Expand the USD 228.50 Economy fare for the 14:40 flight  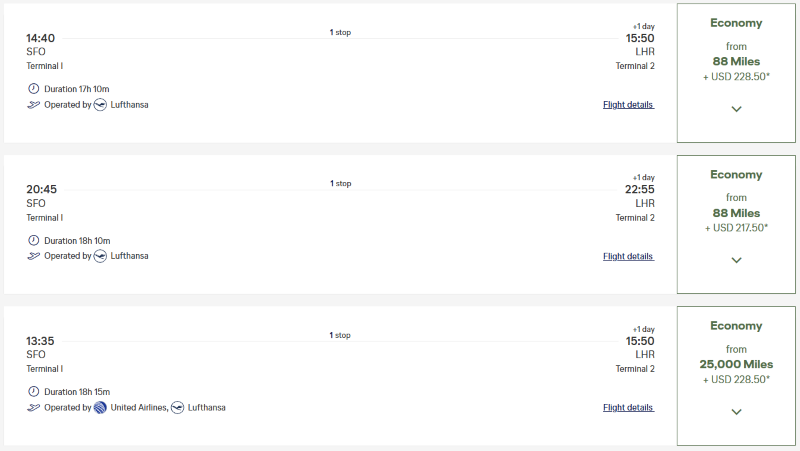(x=736, y=109)
